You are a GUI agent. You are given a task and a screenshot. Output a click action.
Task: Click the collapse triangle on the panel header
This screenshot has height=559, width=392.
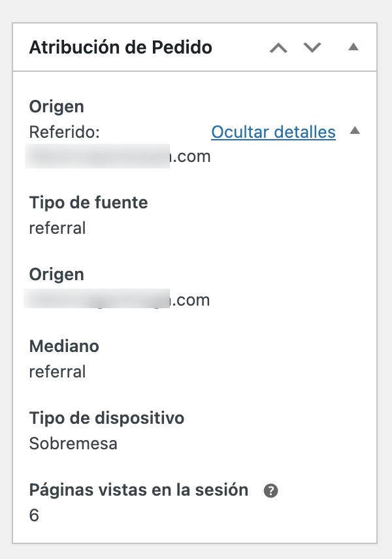tap(353, 47)
